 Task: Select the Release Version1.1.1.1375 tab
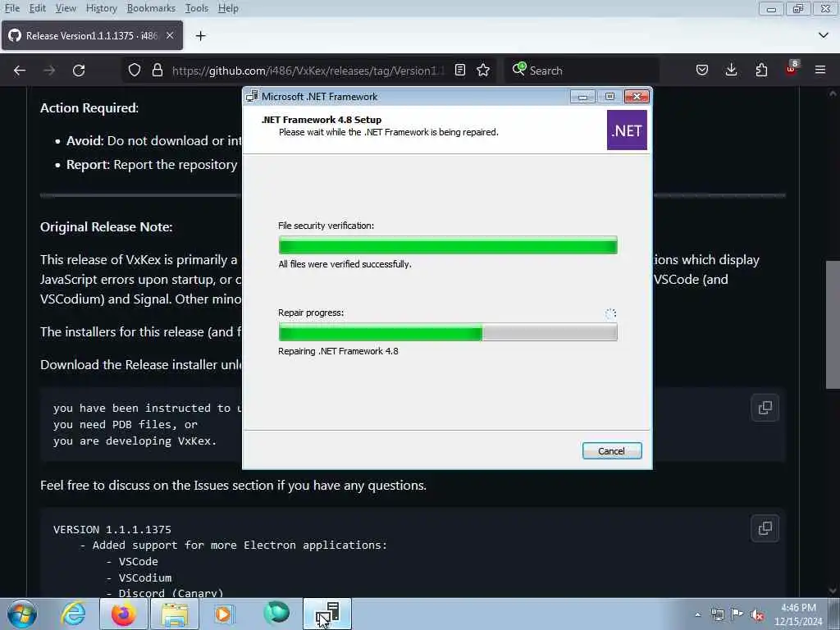coord(92,35)
